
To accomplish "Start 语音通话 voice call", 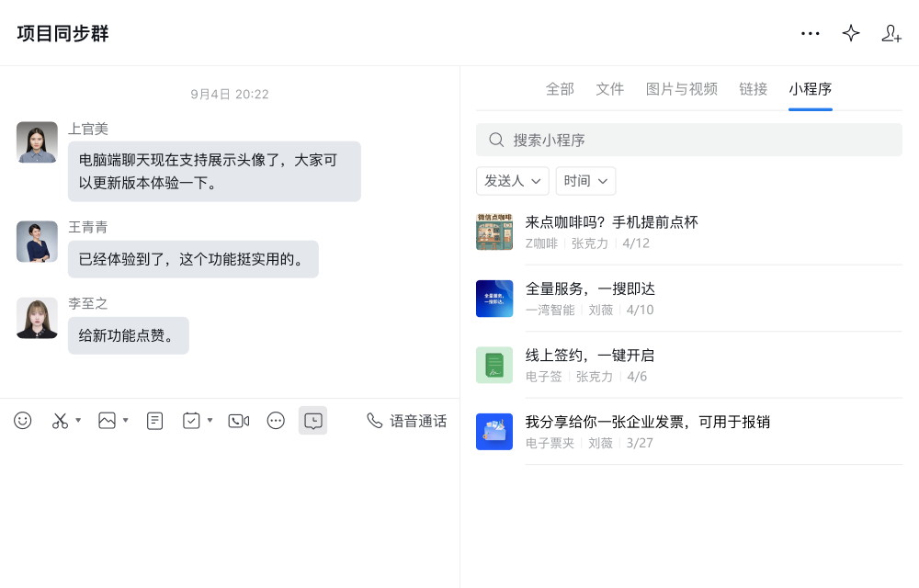I will pos(407,421).
